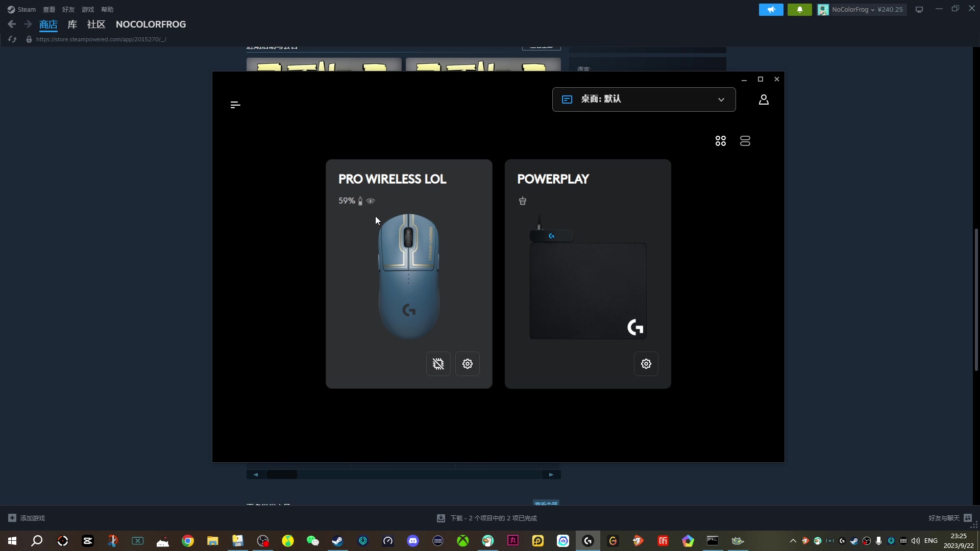The width and height of the screenshot is (980, 551).
Task: Open command prompt from taskbar
Action: [x=713, y=541]
